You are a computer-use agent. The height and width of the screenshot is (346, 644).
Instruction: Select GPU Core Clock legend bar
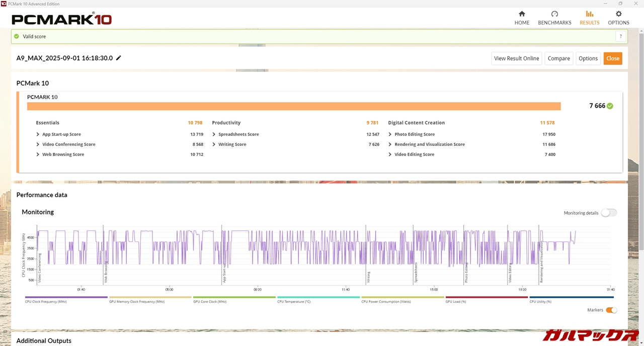(x=234, y=297)
